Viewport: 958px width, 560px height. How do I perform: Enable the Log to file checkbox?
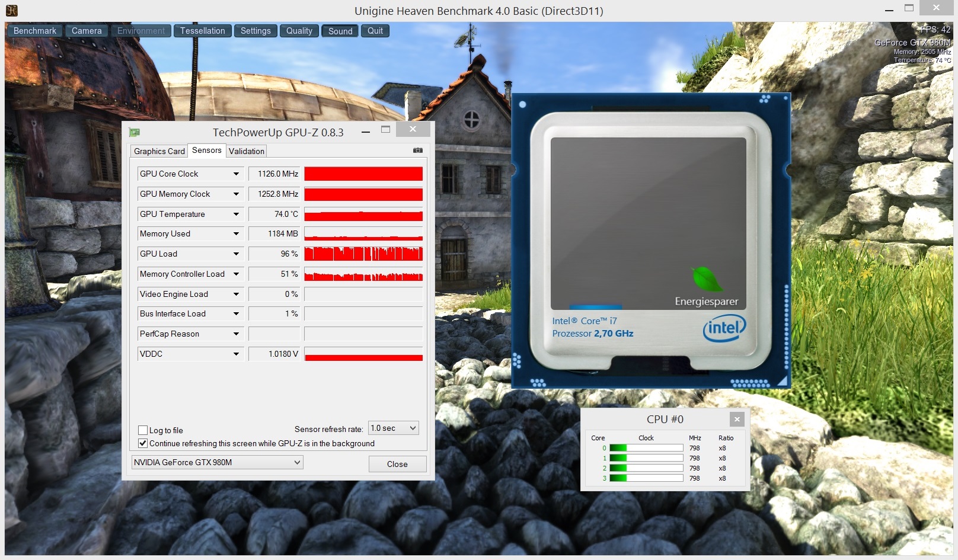click(143, 430)
